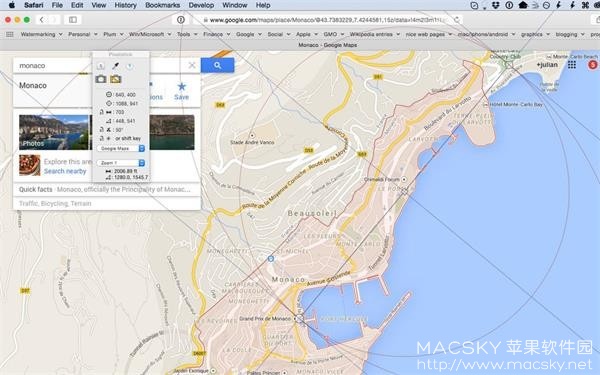
Task: Toggle the snap lock beside shift key
Action: tap(101, 138)
